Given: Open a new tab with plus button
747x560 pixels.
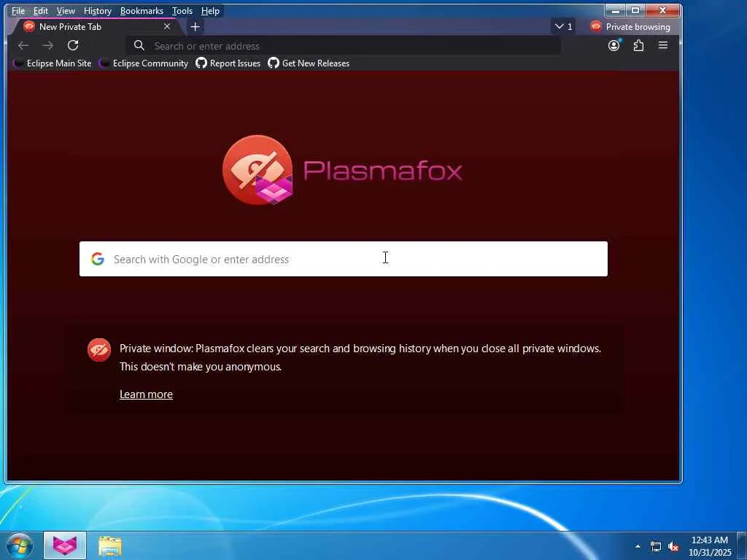Looking at the screenshot, I should tap(195, 27).
